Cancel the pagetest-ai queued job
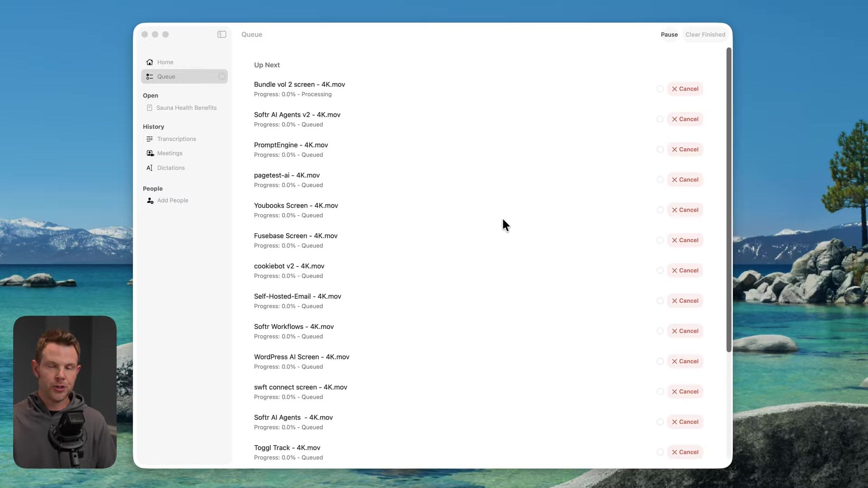The height and width of the screenshot is (488, 868). pyautogui.click(x=685, y=179)
